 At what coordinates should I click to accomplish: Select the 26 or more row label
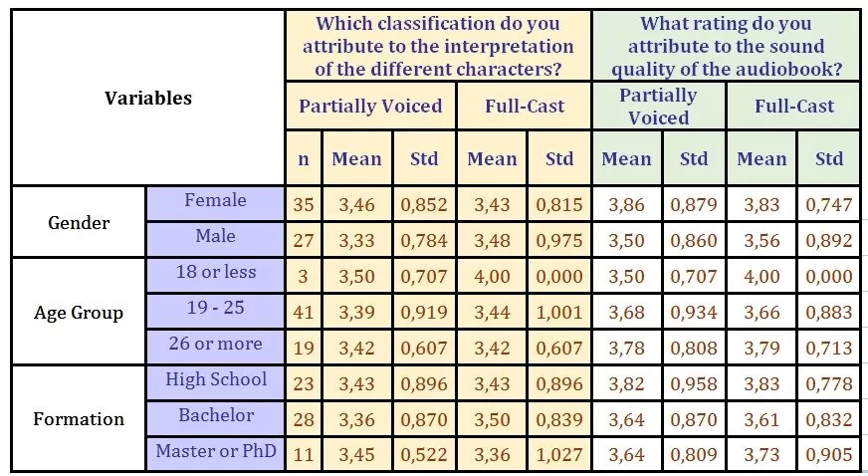pos(215,344)
